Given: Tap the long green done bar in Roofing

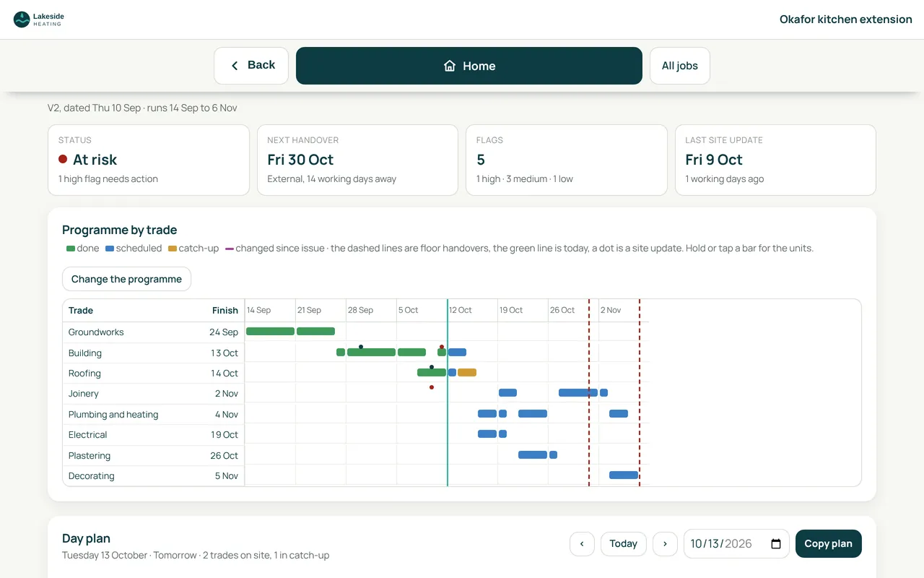Looking at the screenshot, I should [x=432, y=373].
